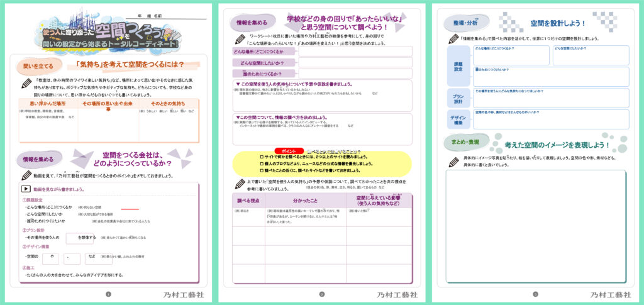The image size is (644, 305).
Task: Click the プラン設計 label on page 3
Action: 458,98
